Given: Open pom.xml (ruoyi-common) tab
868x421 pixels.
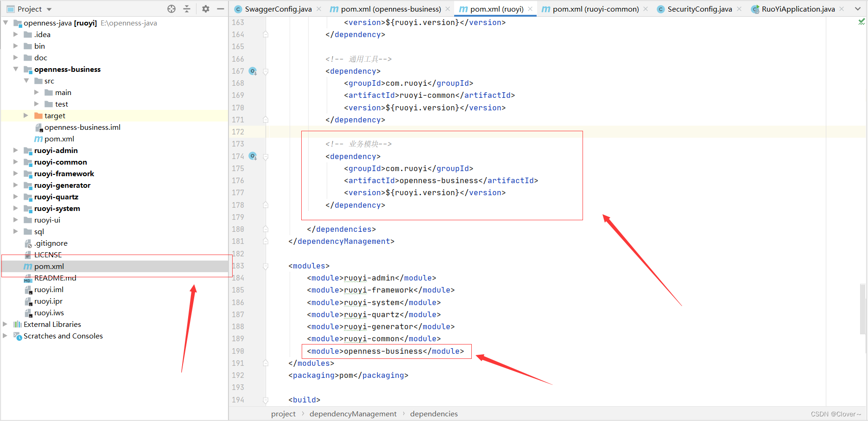Looking at the screenshot, I should (596, 9).
